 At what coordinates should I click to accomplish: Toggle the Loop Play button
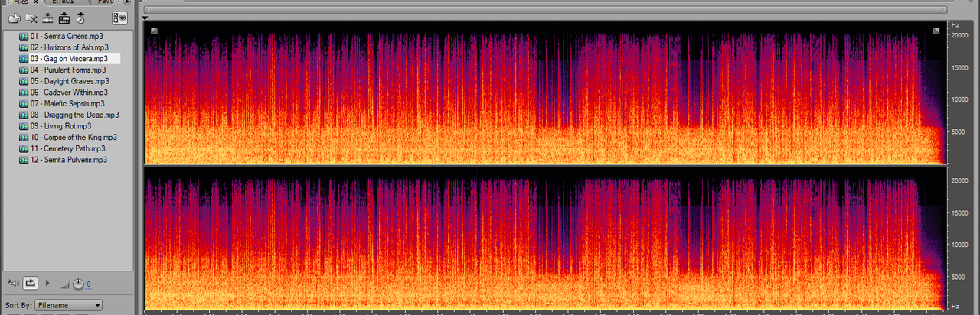point(31,284)
